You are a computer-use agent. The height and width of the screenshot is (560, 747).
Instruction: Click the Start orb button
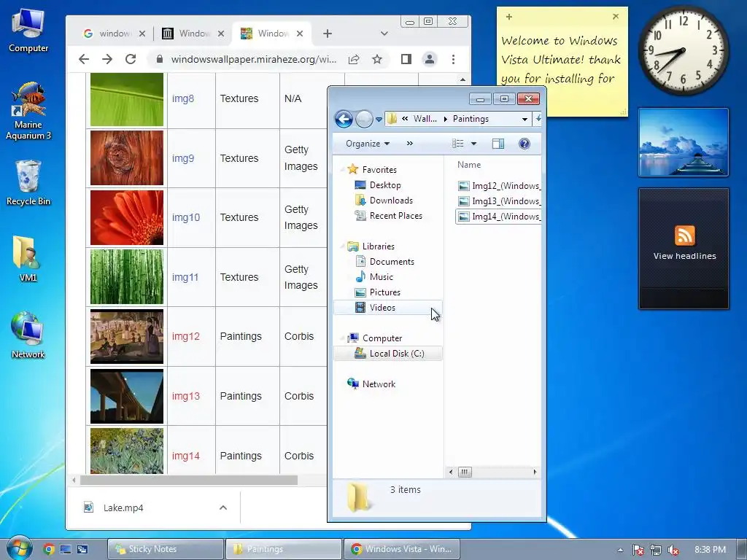click(x=19, y=548)
